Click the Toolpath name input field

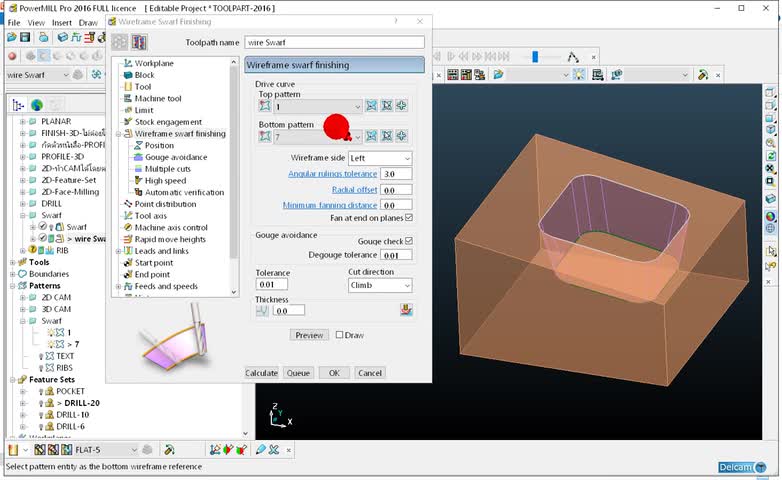pos(334,42)
